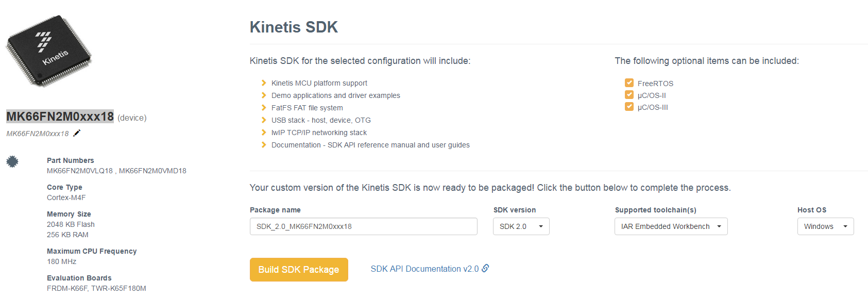Expand the Supported toolchain(s) dropdown
The image size is (868, 297).
671,226
